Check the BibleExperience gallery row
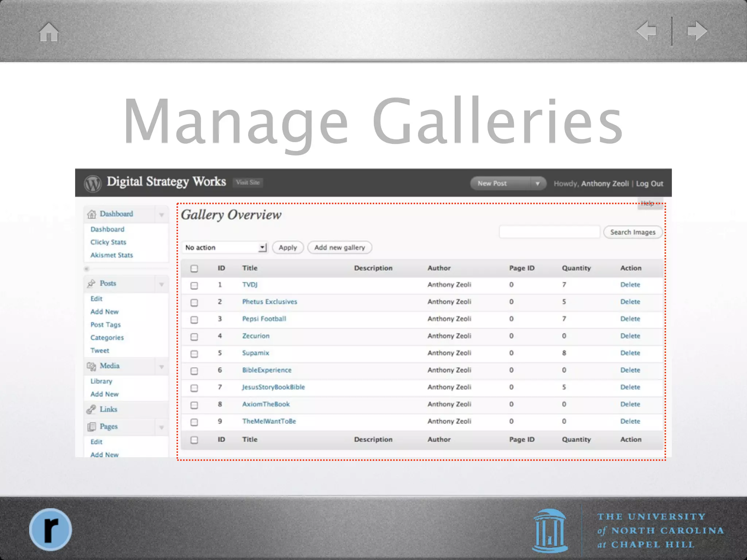The width and height of the screenshot is (747, 560). 194,371
